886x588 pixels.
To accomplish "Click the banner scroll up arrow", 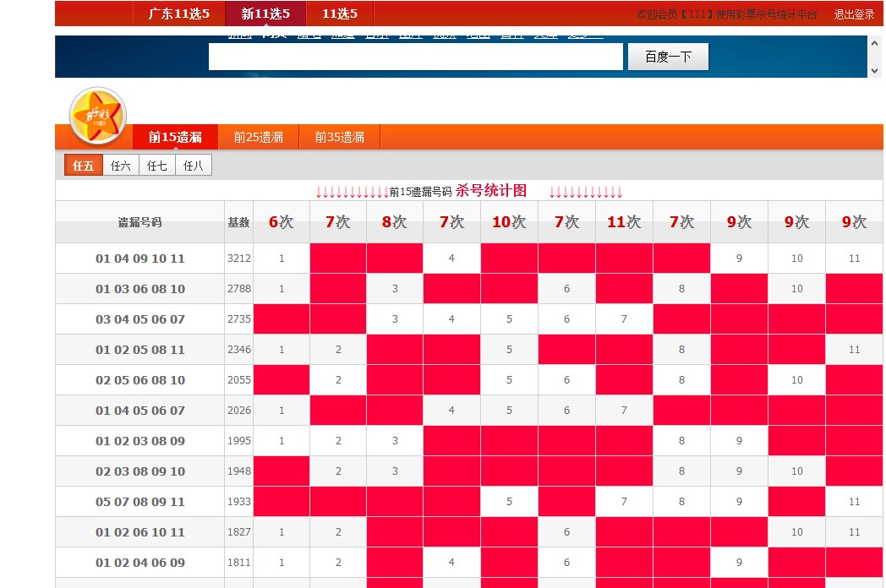I will click(x=875, y=43).
